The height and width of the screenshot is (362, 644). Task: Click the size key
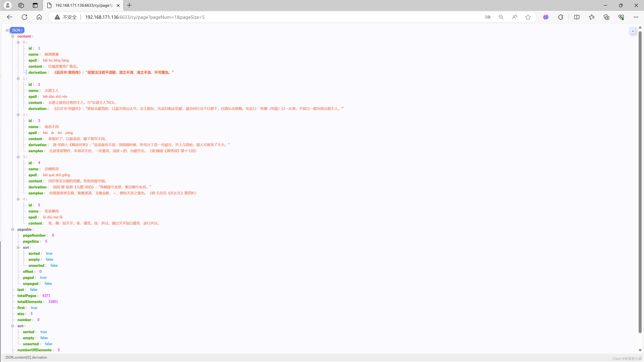tap(21, 314)
